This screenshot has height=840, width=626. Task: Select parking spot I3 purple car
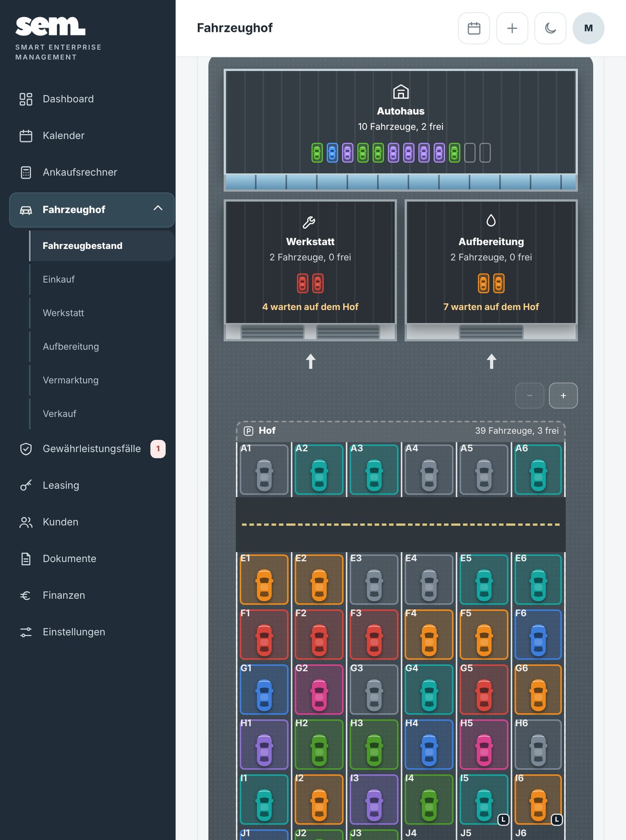(x=374, y=800)
